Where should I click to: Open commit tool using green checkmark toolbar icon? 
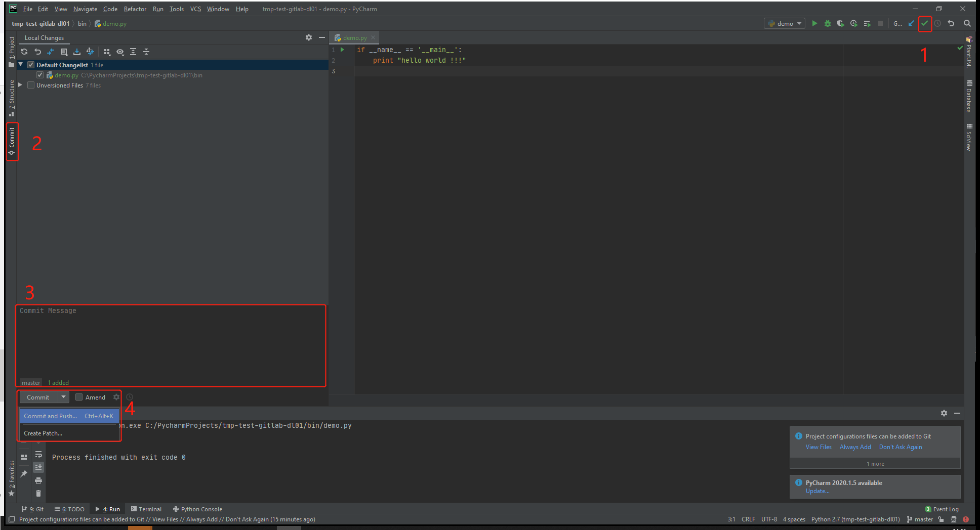[x=925, y=23]
